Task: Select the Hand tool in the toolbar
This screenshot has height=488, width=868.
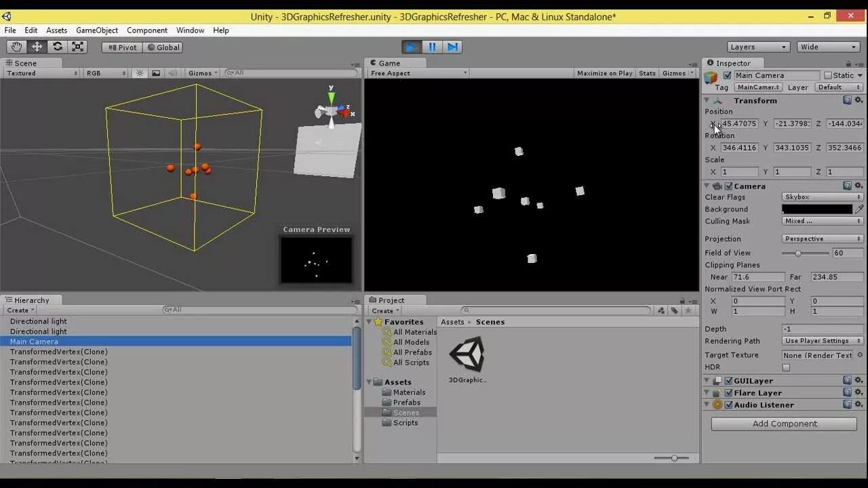Action: tap(16, 47)
